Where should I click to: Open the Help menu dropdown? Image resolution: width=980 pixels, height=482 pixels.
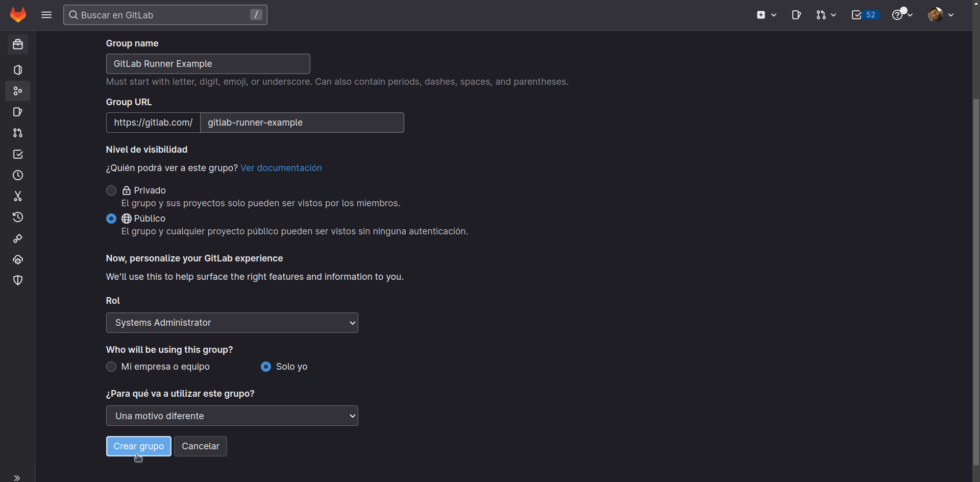(902, 15)
